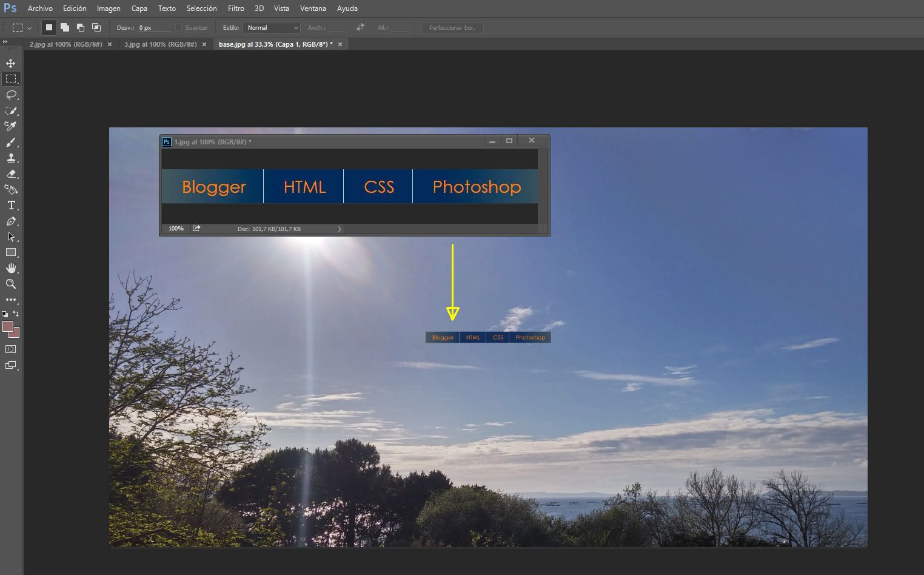The image size is (924, 575).
Task: Switch to the 2.jpg document tab
Action: click(66, 44)
